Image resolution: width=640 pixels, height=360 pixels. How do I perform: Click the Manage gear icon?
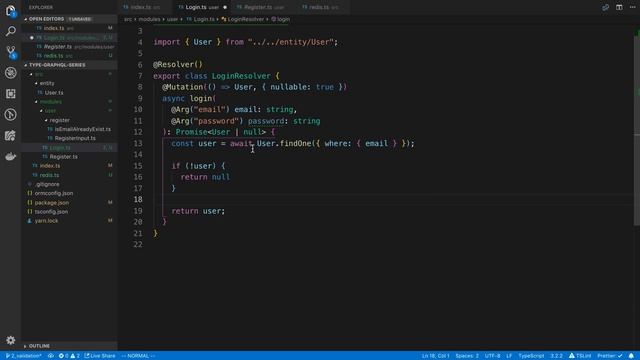coord(11,340)
